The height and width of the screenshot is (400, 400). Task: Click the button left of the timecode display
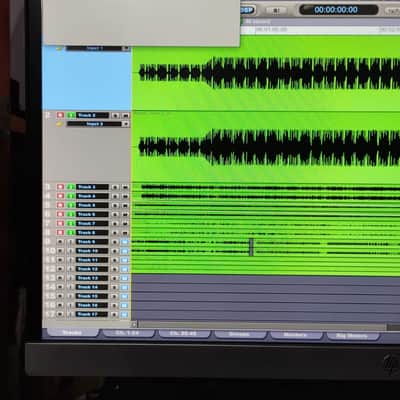click(276, 10)
